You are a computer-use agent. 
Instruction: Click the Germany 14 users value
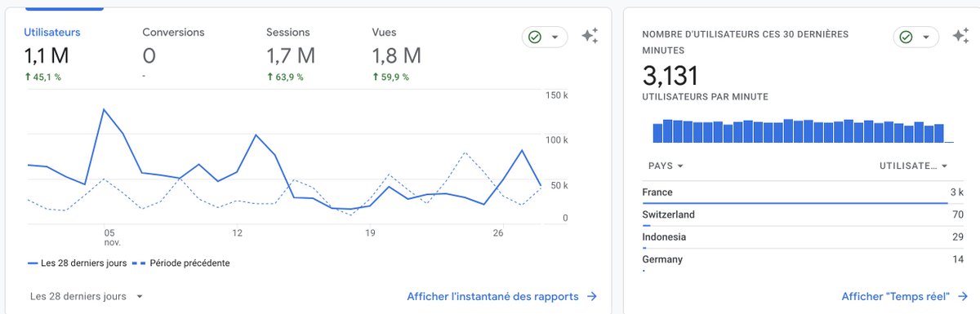958,259
